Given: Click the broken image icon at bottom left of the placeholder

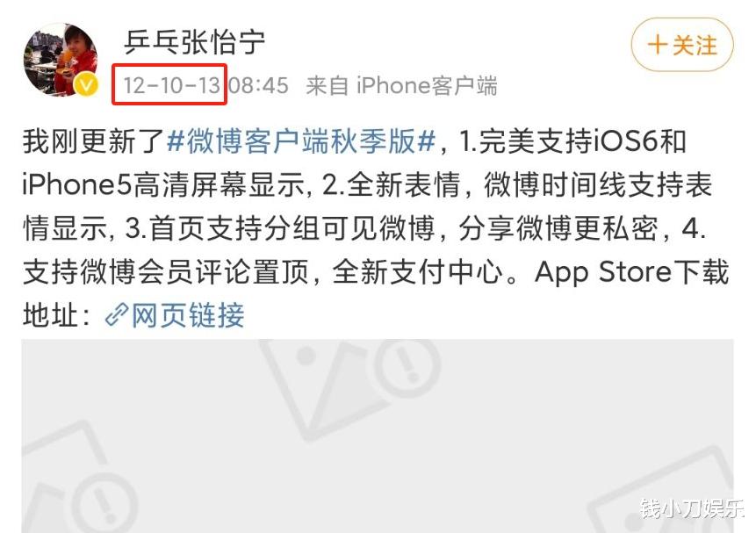Looking at the screenshot, I should (x=80, y=482).
